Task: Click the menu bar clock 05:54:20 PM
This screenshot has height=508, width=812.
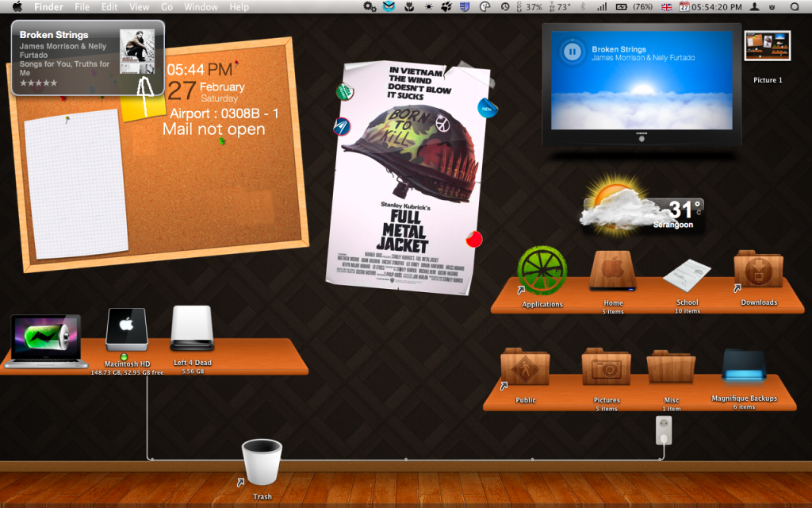Action: [x=717, y=6]
